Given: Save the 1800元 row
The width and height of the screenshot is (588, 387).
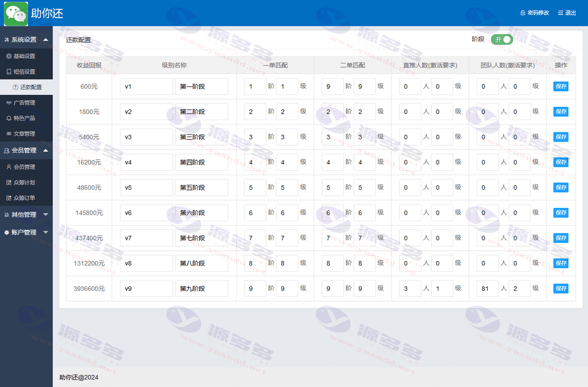Looking at the screenshot, I should (x=561, y=112).
